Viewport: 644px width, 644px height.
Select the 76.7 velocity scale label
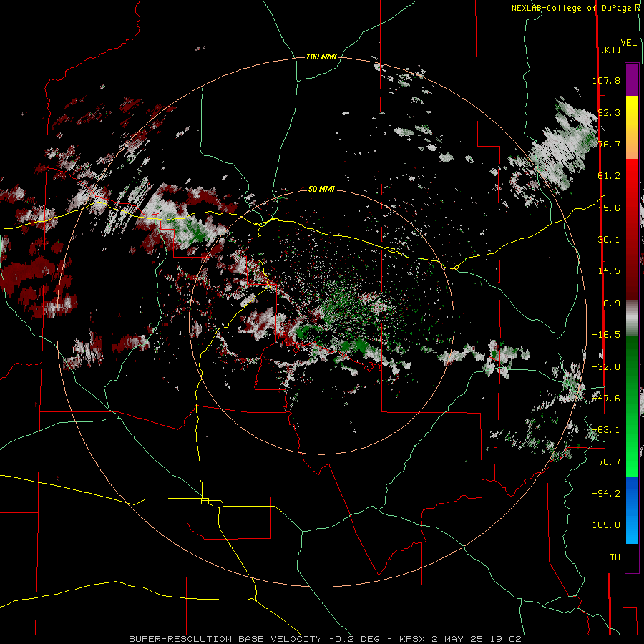pyautogui.click(x=609, y=144)
